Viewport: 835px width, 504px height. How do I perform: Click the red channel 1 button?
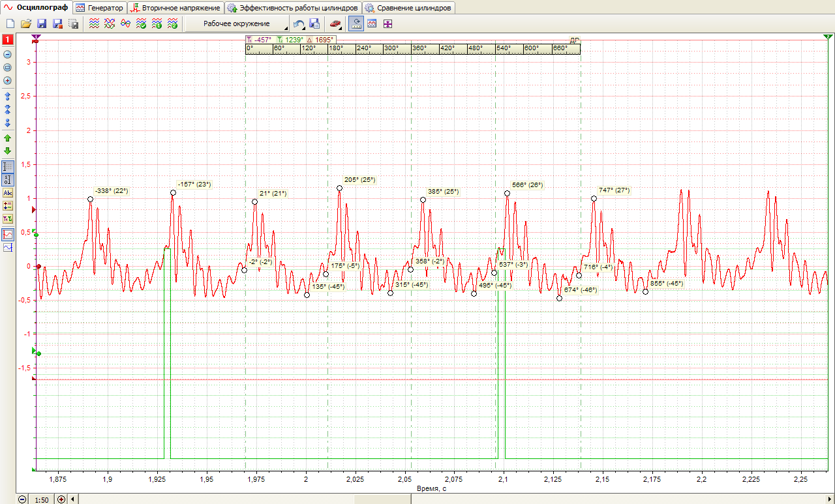(x=8, y=40)
